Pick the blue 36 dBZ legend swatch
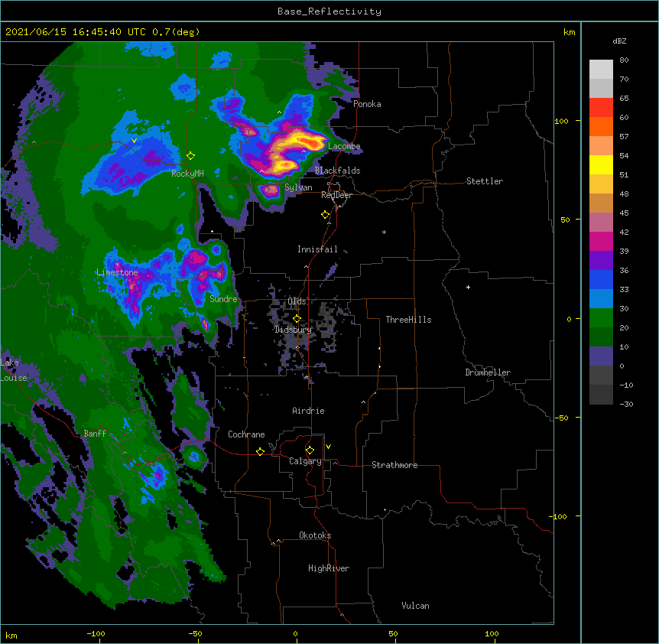Screen dimensions: 659x644 point(601,279)
